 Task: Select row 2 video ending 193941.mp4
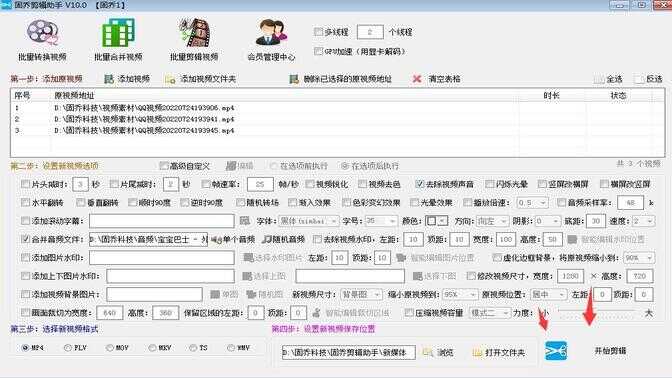pos(337,119)
